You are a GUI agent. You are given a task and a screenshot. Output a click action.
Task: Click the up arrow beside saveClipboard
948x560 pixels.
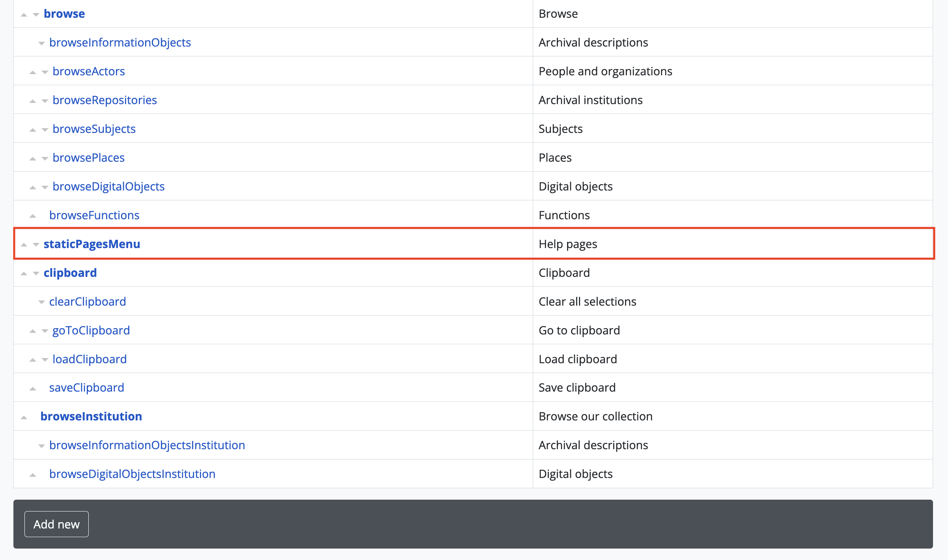point(33,389)
